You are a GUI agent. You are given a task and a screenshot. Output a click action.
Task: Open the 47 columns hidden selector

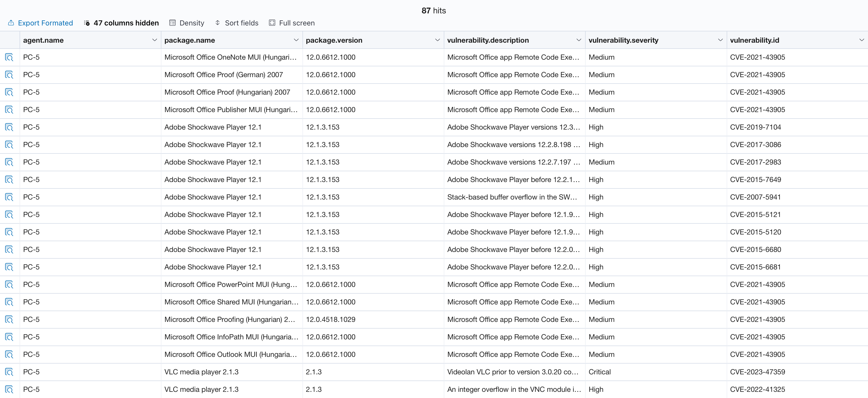(121, 23)
